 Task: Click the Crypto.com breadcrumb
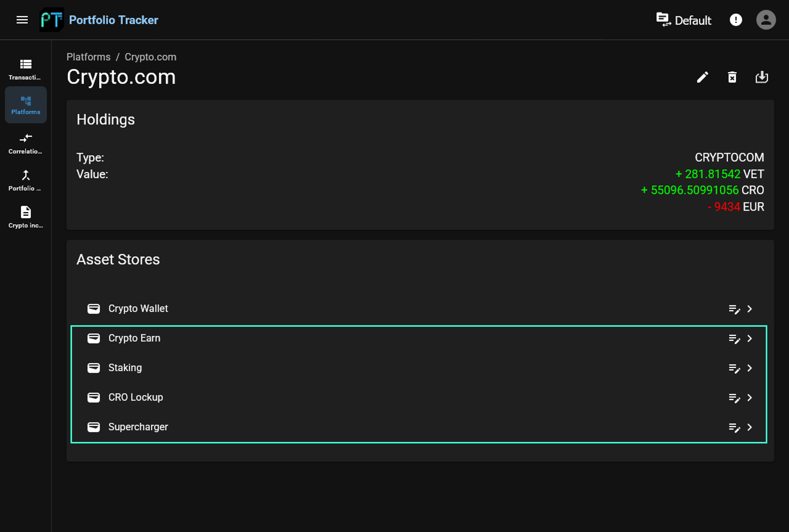click(x=150, y=57)
